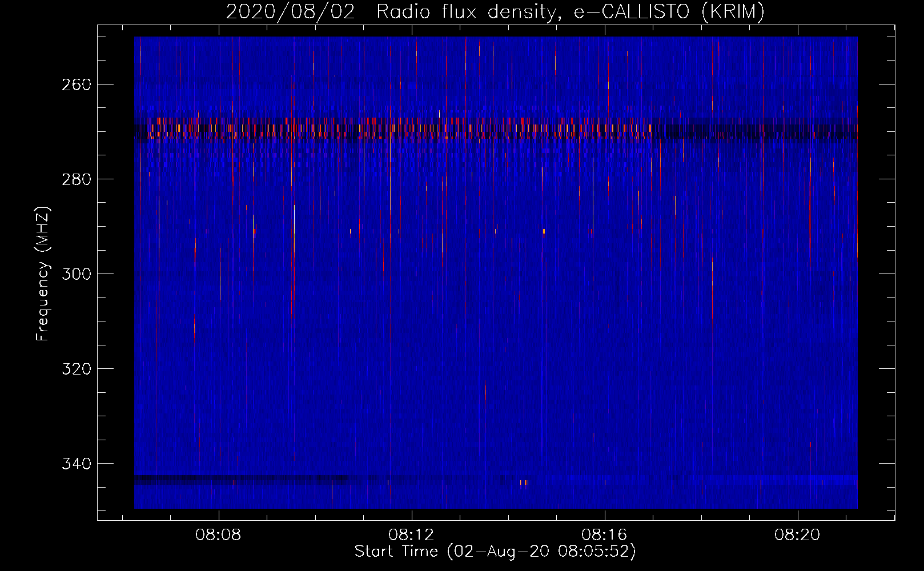This screenshot has width=924, height=571.
Task: Click the 320 frequency tick label
Action: coord(76,369)
